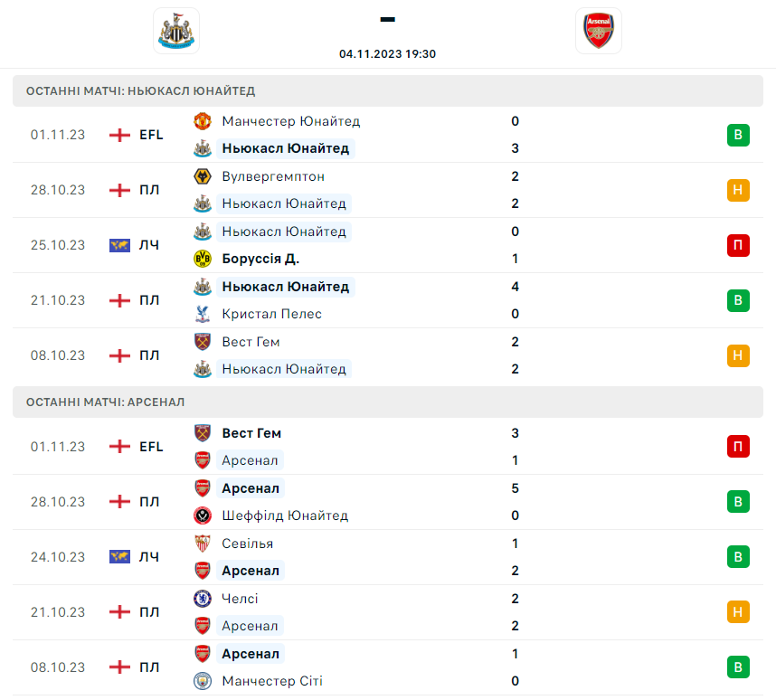
Task: Open the Кристал Пелес team link
Action: point(271,314)
